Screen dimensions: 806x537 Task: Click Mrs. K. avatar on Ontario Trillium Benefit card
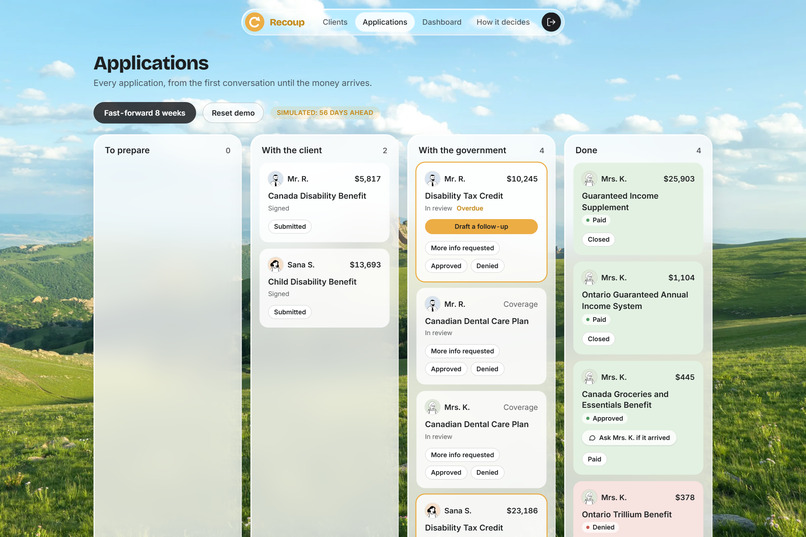[x=590, y=497]
